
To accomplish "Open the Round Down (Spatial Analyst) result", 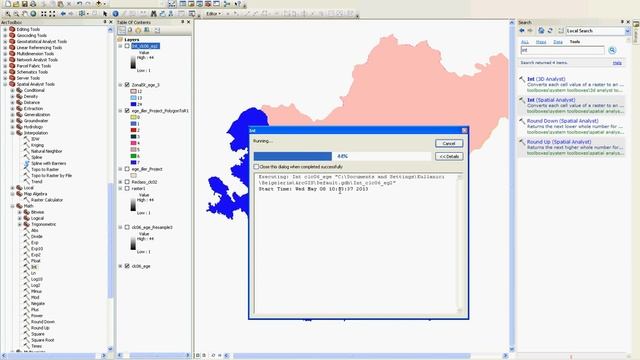I will click(x=562, y=121).
